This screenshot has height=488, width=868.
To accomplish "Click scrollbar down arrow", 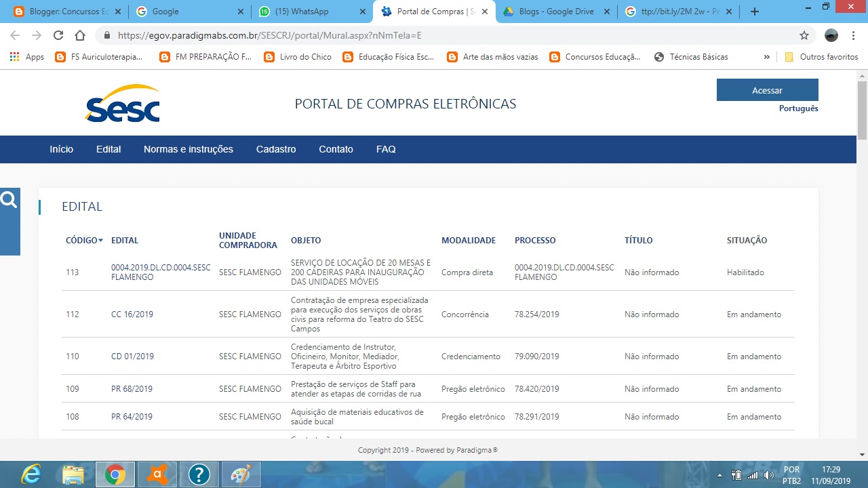I will click(862, 455).
